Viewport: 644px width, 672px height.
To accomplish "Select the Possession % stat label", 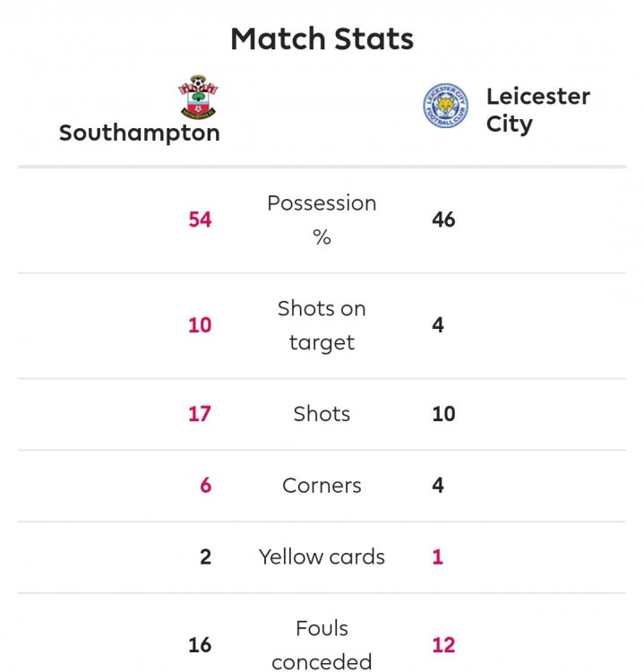I will pos(322,220).
